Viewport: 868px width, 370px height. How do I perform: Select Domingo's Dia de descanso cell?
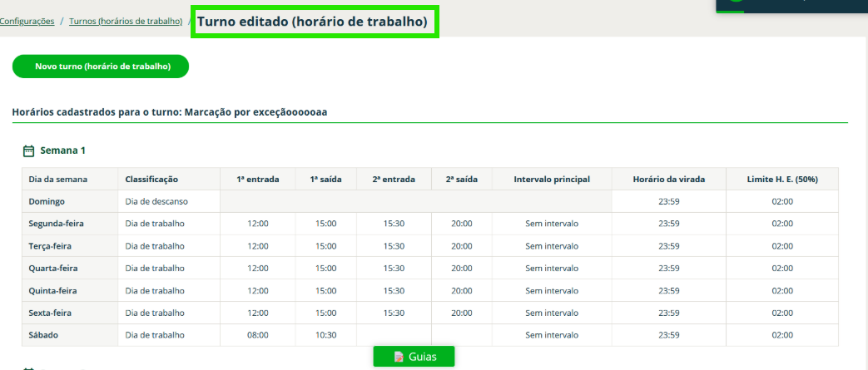(x=156, y=201)
